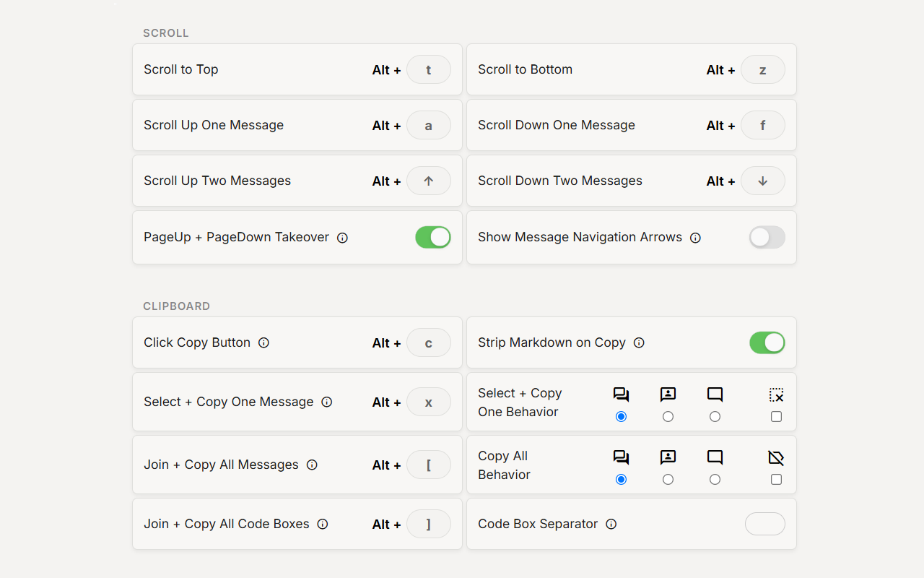Enable Show Message Navigation Arrows switch
The width and height of the screenshot is (924, 578).
767,237
